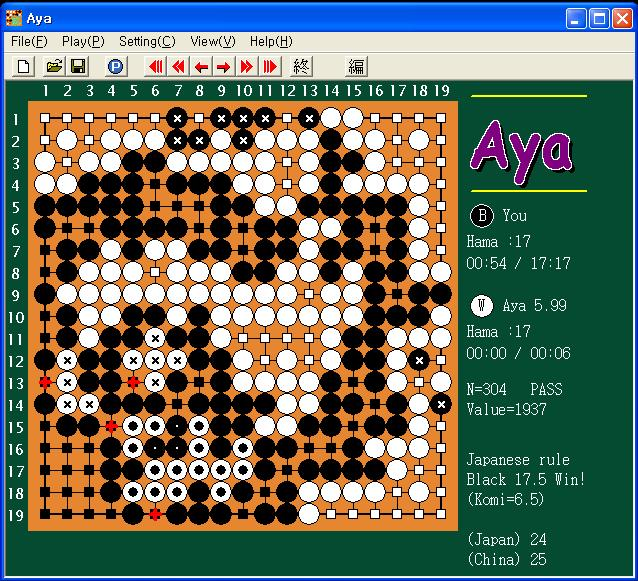Screen dimensions: 638x581
Task: Open the View(V) menu
Action: [x=213, y=42]
